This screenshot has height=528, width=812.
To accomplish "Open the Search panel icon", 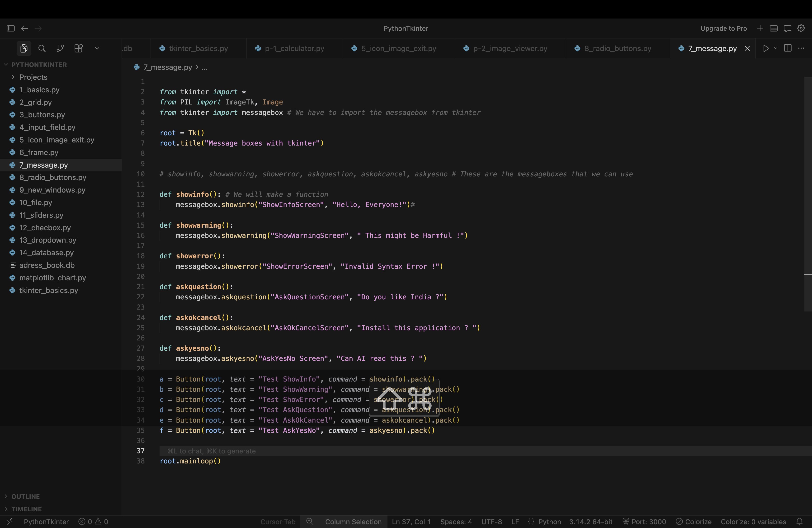I will [42, 48].
